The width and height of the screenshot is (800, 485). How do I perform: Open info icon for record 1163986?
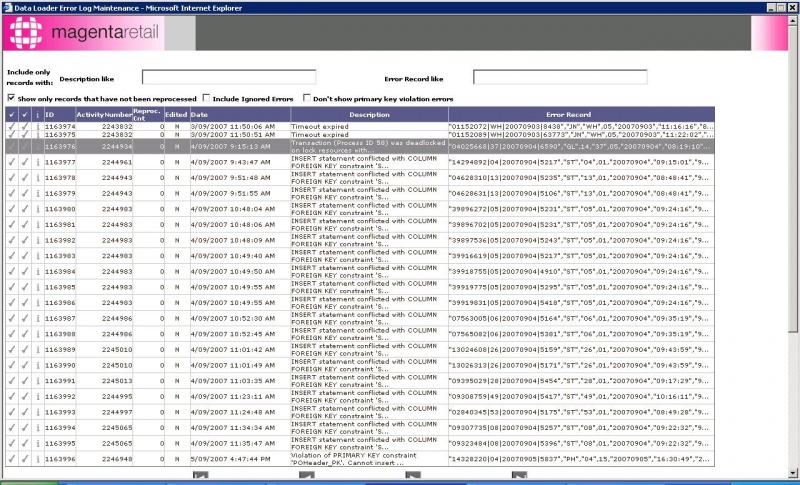pos(38,302)
